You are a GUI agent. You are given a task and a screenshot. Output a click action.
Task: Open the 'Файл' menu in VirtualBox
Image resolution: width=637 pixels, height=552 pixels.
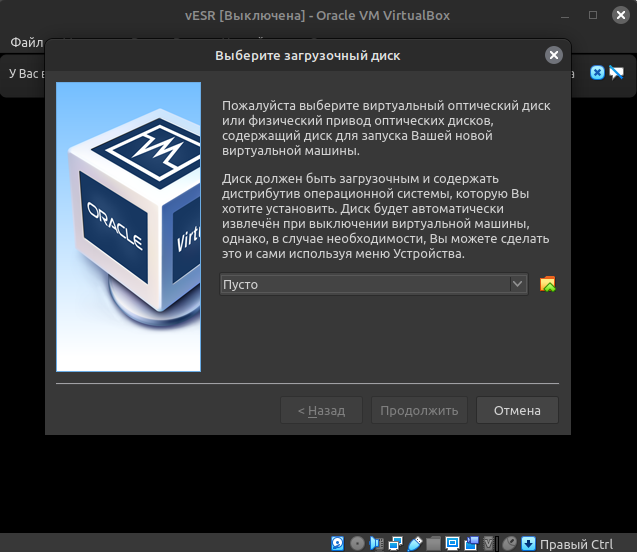(x=26, y=42)
